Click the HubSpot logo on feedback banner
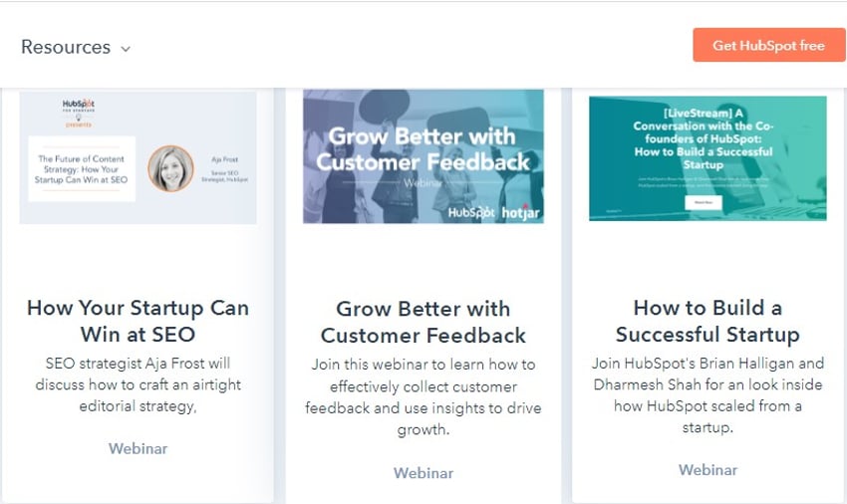Viewport: 847px width, 504px height. (x=471, y=212)
